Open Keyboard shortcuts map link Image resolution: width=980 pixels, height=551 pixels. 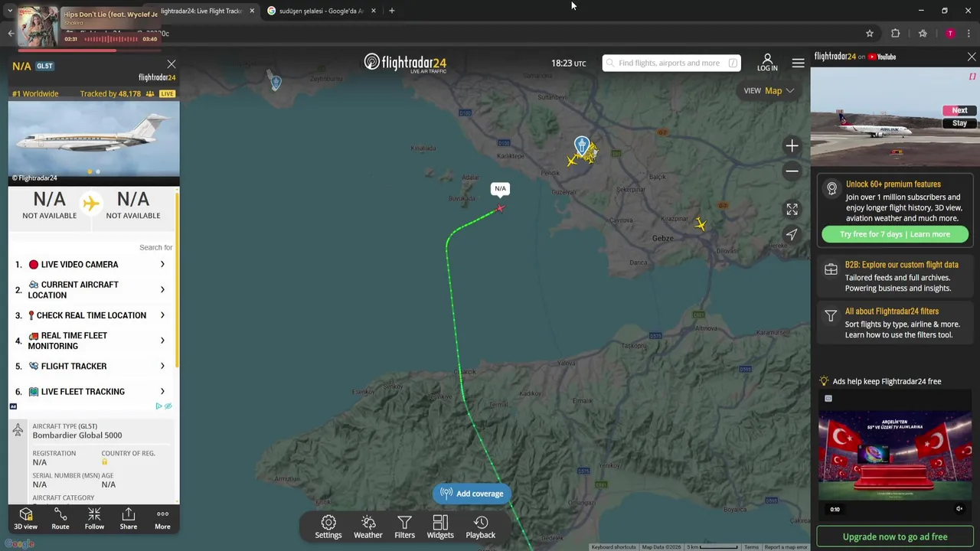[614, 547]
